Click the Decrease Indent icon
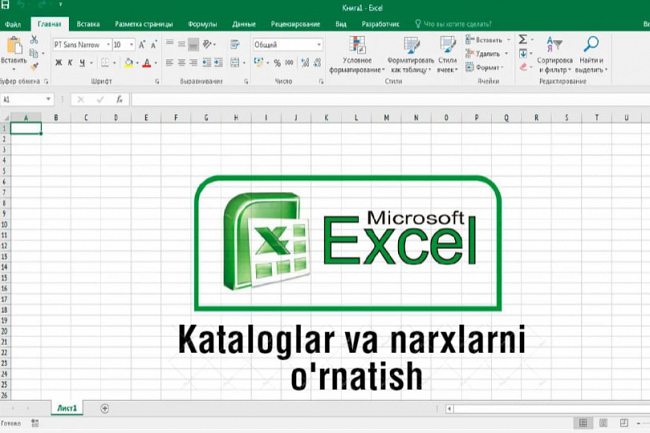Screen dimensions: 650x433 (206, 63)
